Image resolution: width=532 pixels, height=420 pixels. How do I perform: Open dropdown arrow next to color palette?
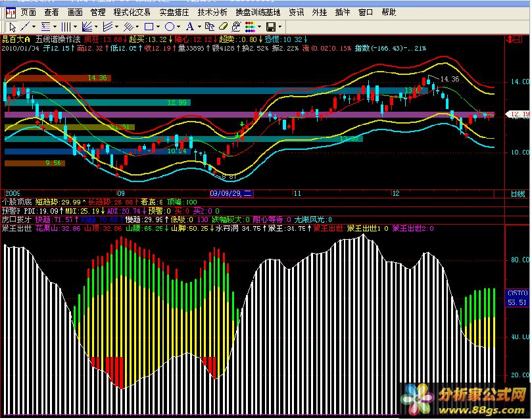coord(260,26)
